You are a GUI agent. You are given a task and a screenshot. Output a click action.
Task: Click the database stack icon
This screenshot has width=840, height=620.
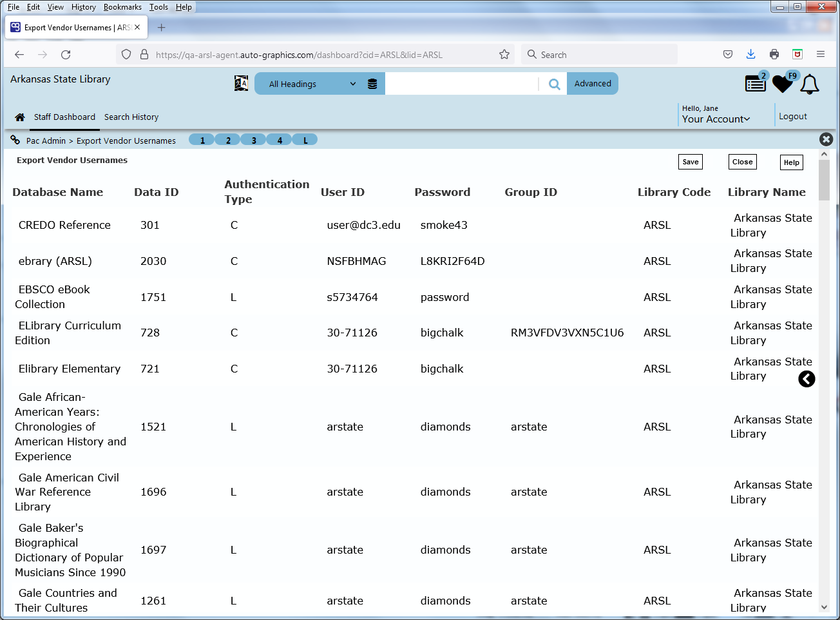tap(372, 84)
